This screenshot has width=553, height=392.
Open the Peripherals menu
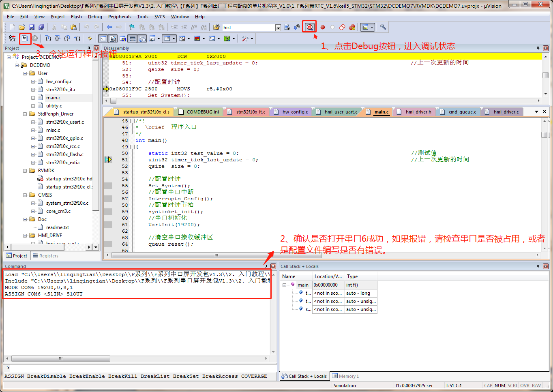coord(119,17)
